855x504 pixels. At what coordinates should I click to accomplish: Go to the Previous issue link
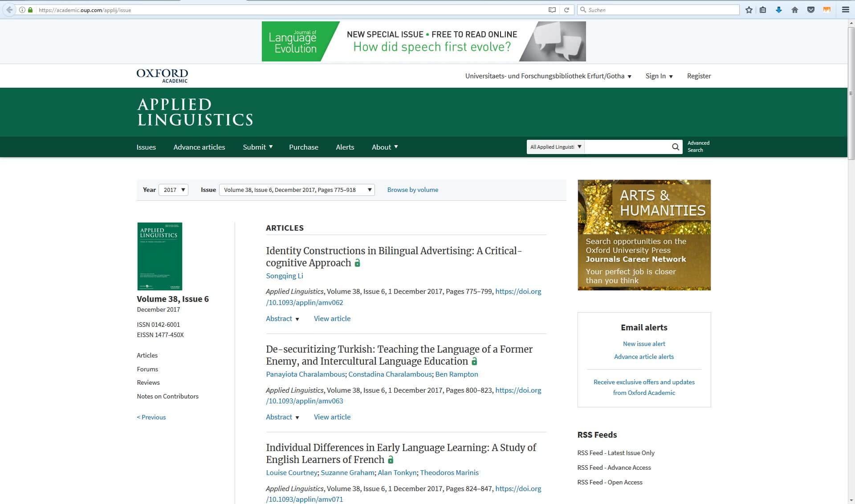click(151, 417)
